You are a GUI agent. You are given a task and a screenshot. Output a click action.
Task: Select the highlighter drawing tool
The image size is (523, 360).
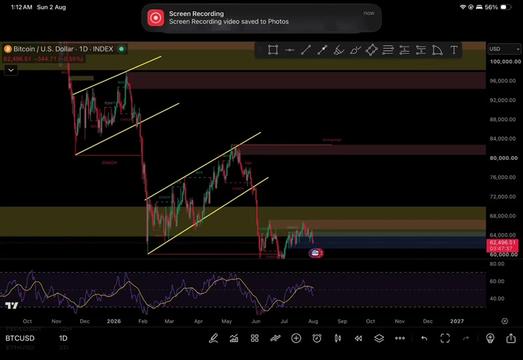(355, 50)
